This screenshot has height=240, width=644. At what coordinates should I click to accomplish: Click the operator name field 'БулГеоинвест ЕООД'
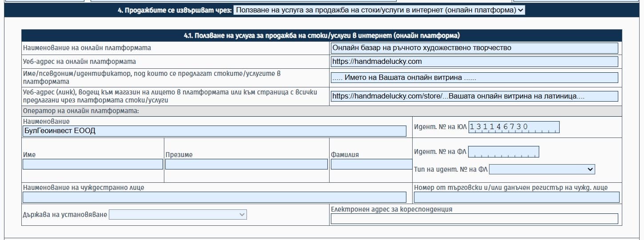[214, 131]
